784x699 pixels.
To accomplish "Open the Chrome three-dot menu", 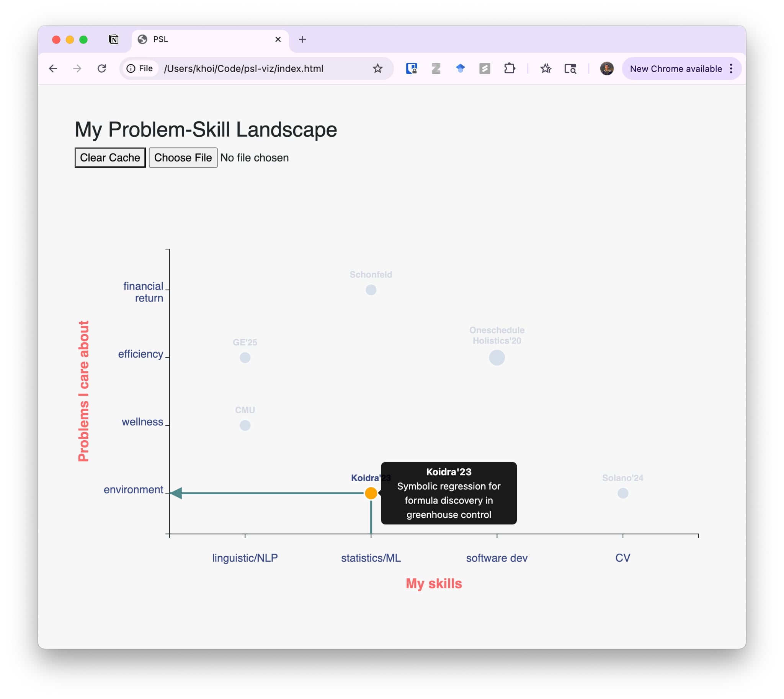I will click(731, 69).
